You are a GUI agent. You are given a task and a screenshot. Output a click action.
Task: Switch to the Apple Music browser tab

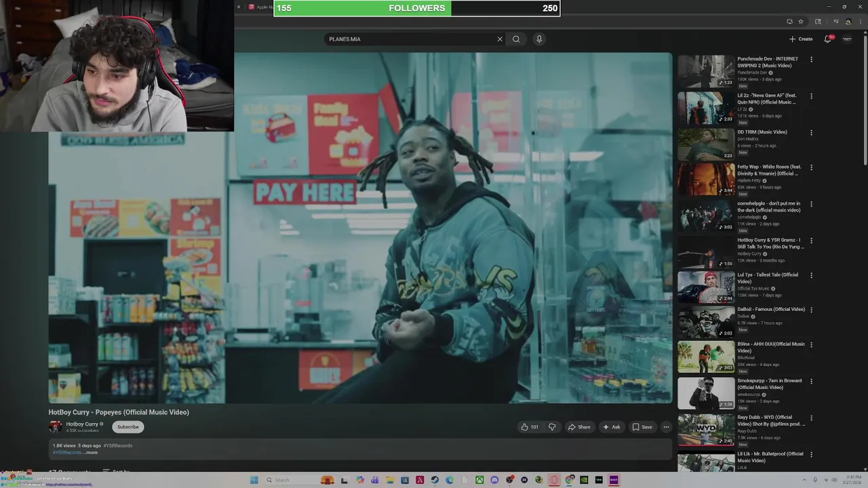pos(260,7)
